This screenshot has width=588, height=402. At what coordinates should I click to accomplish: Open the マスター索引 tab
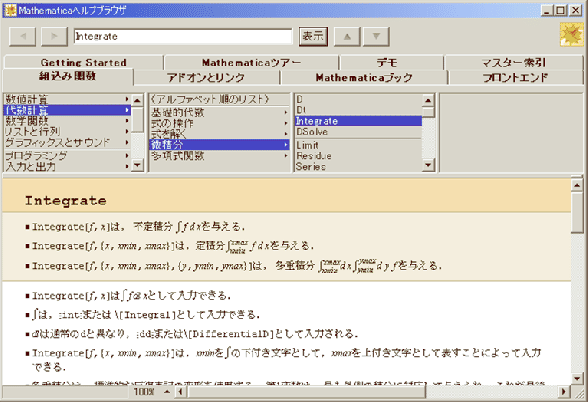pos(514,62)
